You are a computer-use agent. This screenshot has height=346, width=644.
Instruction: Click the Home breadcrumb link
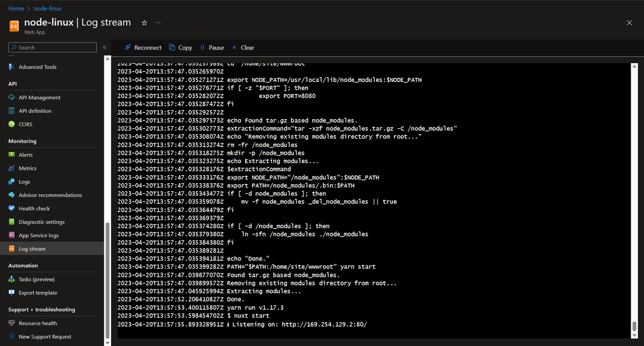tap(16, 8)
